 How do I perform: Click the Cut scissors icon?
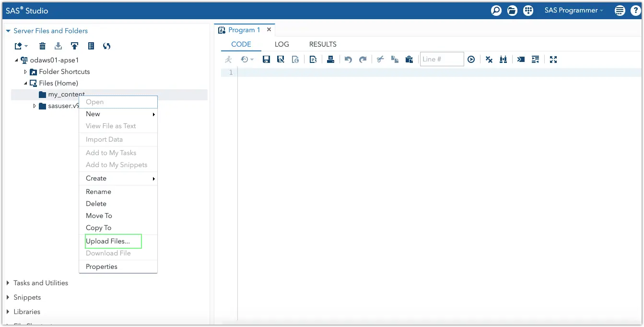tap(380, 60)
